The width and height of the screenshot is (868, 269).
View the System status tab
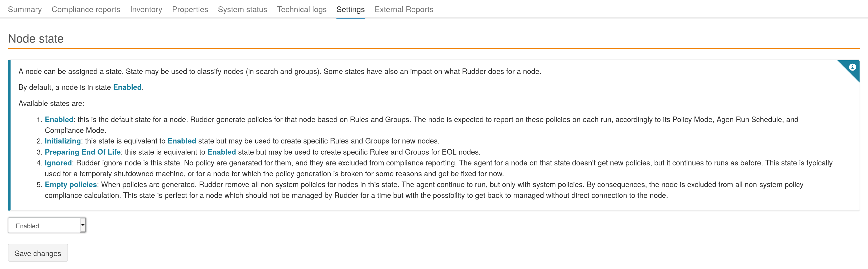click(242, 10)
